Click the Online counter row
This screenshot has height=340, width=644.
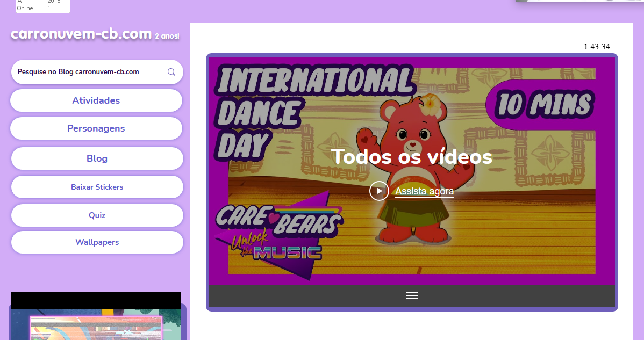pyautogui.click(x=42, y=8)
